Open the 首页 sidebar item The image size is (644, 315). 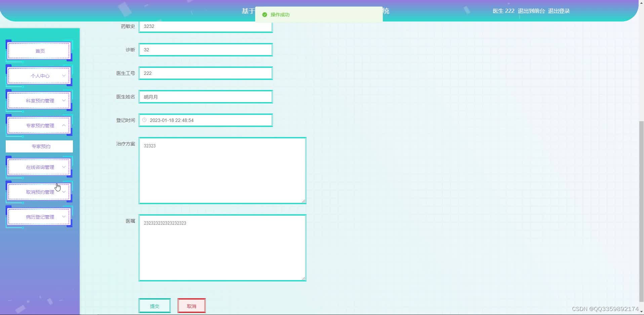(39, 51)
